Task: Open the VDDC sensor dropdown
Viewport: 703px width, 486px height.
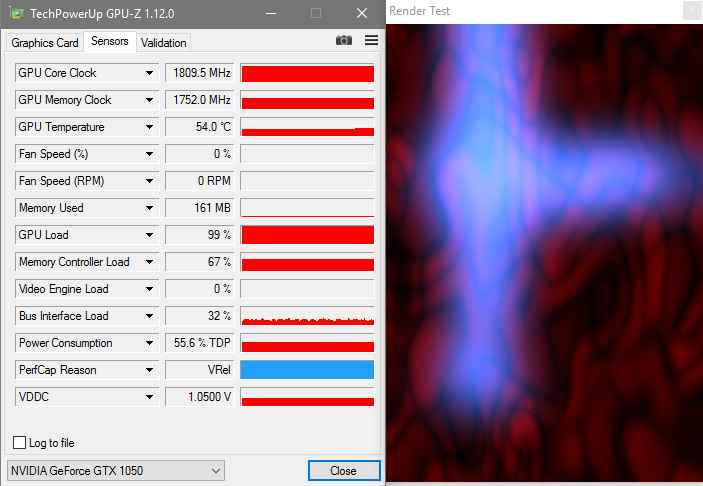Action: [149, 397]
